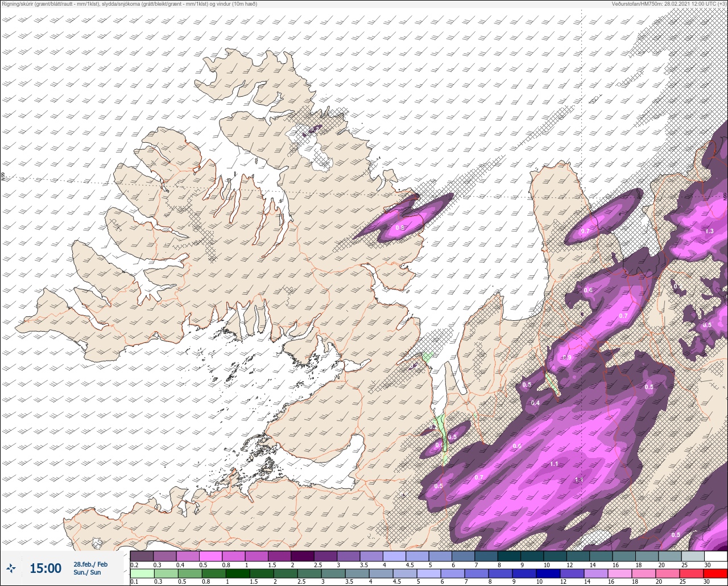Click the precipitation value 1.3 on the map
The width and height of the screenshot is (728, 586).
click(x=709, y=231)
